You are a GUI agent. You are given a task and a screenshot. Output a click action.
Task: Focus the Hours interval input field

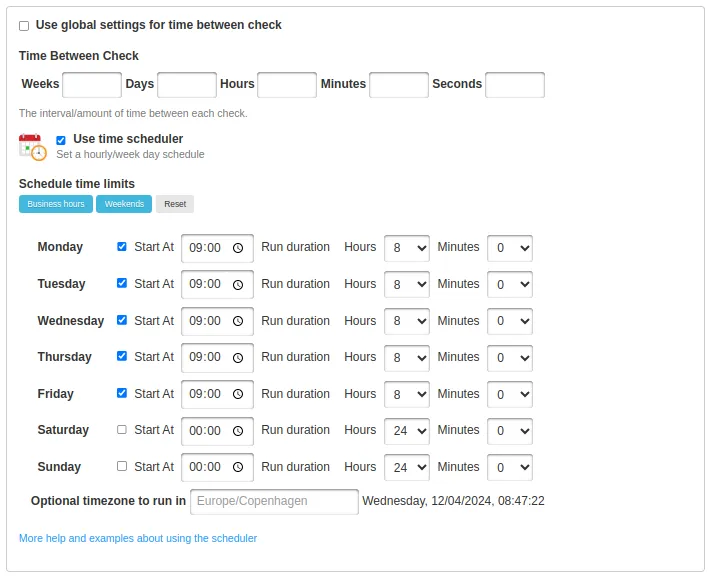287,85
